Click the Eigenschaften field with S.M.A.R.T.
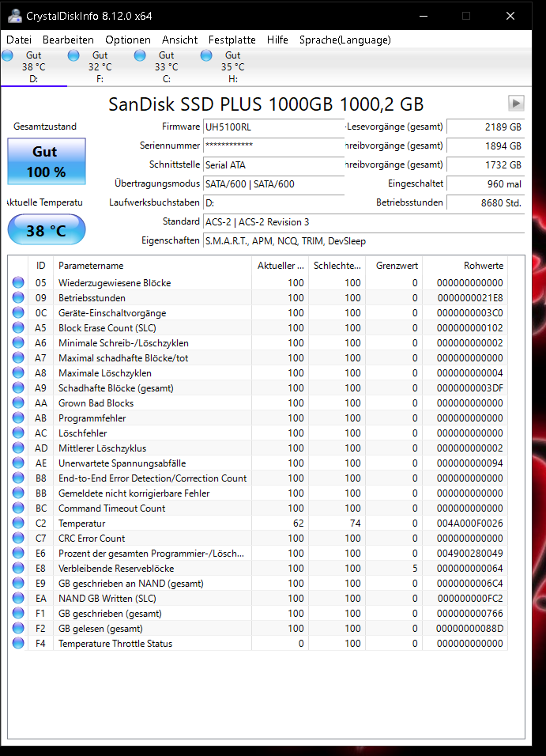Image resolution: width=546 pixels, height=756 pixels. click(x=363, y=240)
